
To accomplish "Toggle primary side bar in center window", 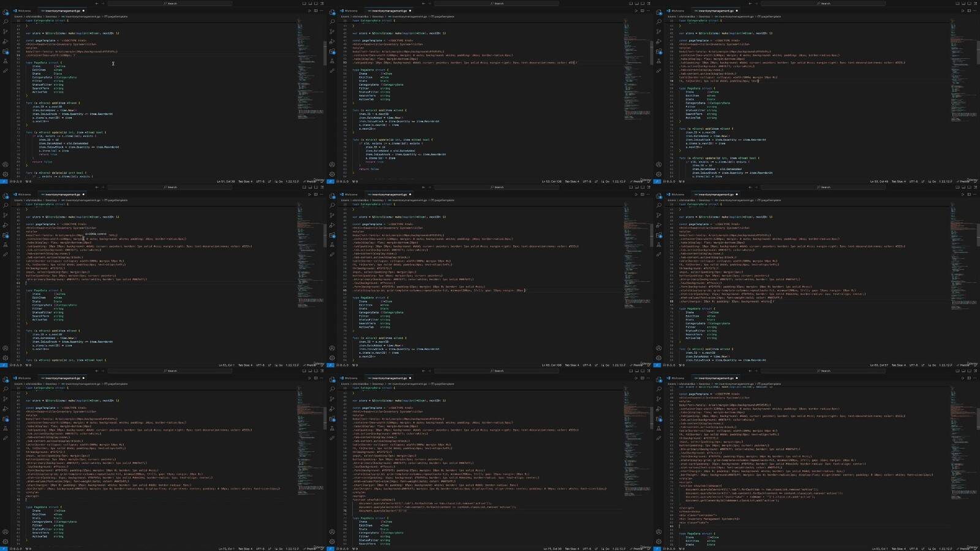I will click(630, 187).
